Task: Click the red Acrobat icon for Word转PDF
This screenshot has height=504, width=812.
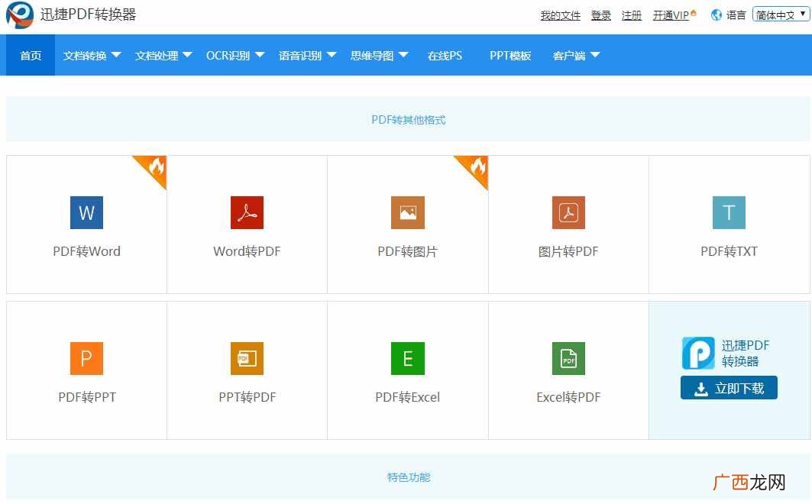Action: [247, 212]
